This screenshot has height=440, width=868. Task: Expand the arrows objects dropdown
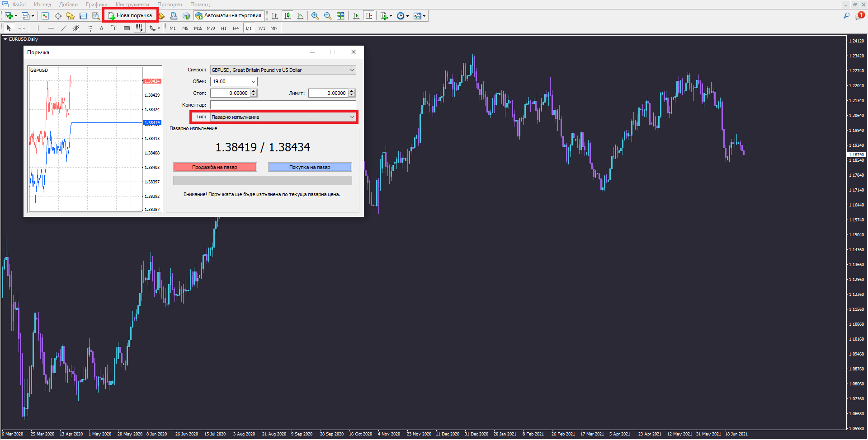coord(159,28)
